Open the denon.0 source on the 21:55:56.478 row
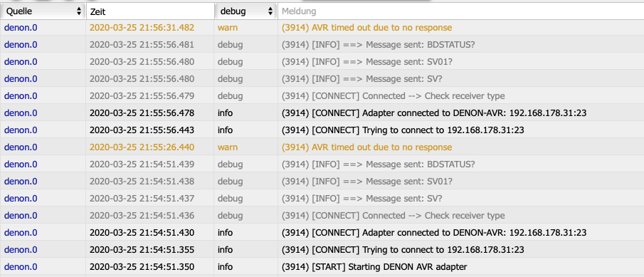 click(x=21, y=113)
